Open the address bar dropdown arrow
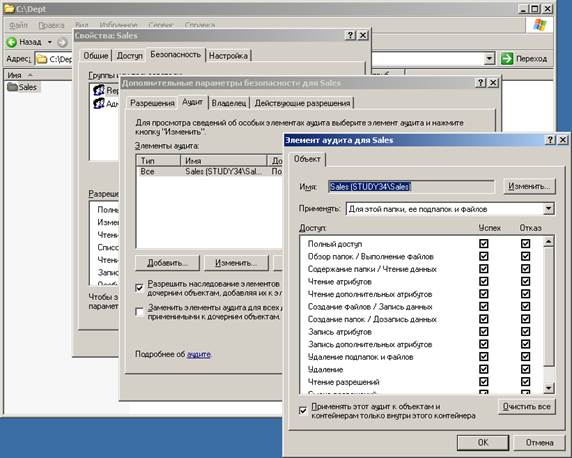The image size is (572, 458). [x=489, y=58]
